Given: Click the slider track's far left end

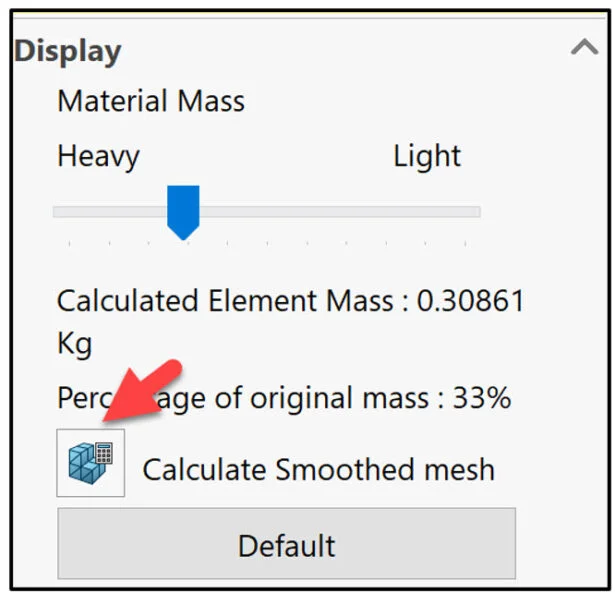Looking at the screenshot, I should tap(58, 212).
